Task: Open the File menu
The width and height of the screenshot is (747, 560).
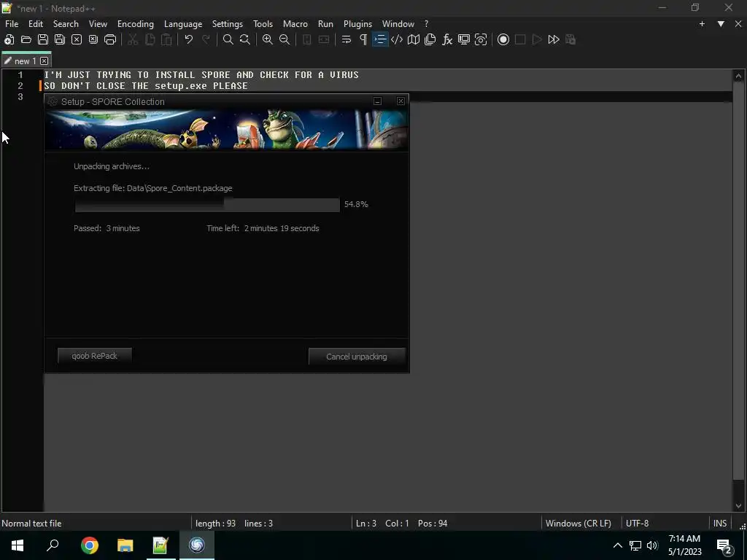Action: [x=12, y=24]
